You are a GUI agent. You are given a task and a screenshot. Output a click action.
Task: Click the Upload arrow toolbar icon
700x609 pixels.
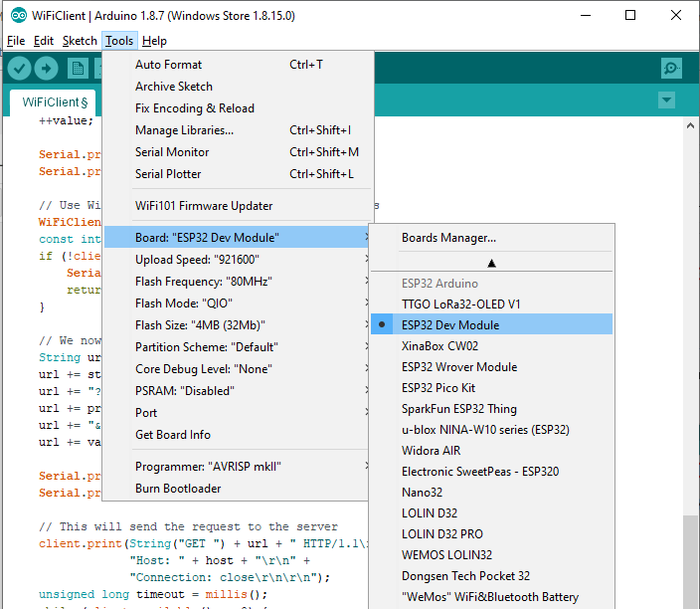pyautogui.click(x=47, y=69)
